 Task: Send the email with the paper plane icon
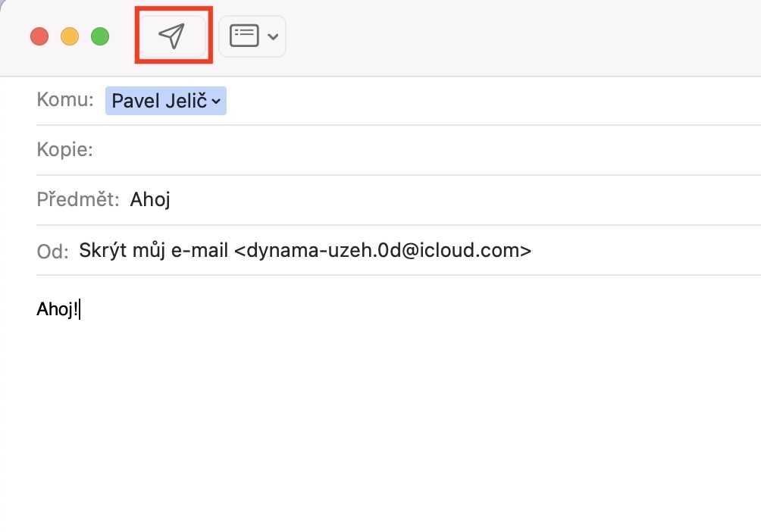click(x=172, y=36)
